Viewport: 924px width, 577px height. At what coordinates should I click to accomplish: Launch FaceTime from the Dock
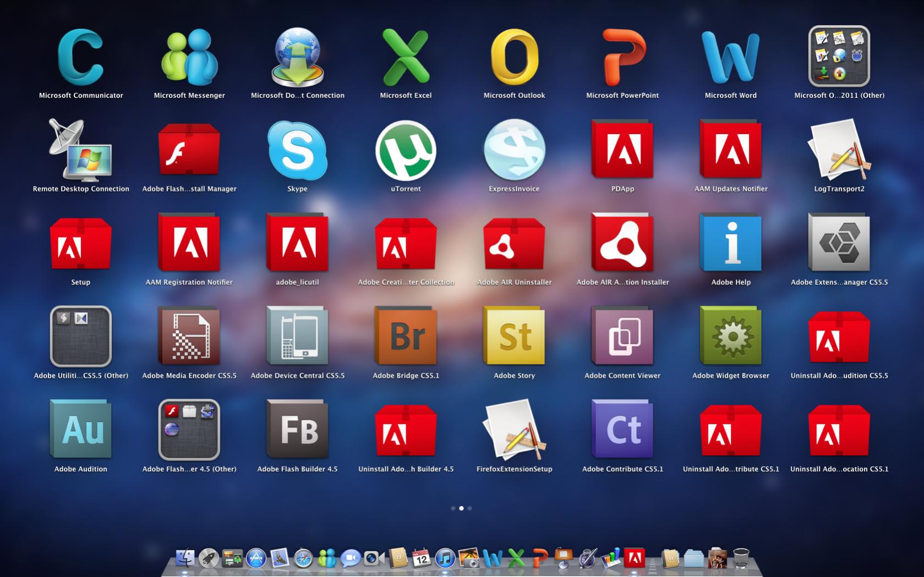tap(374, 558)
